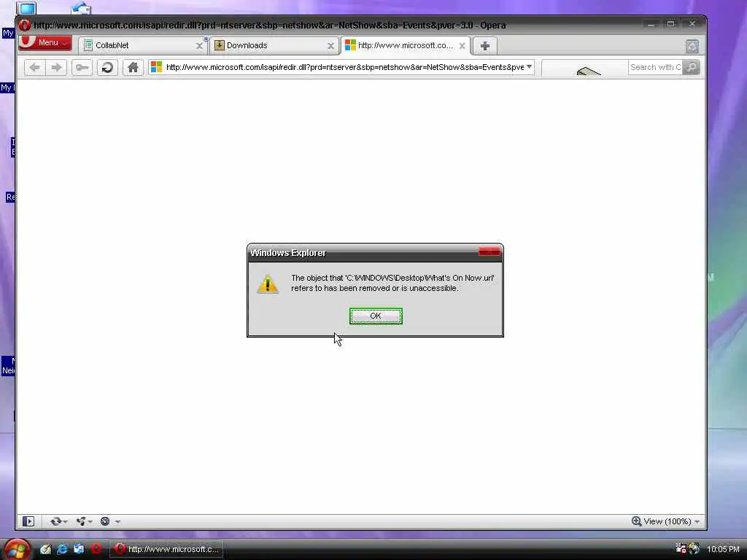Click the desktop computer icon behind Opera
Viewport: 747px width, 560px height.
tap(26, 7)
